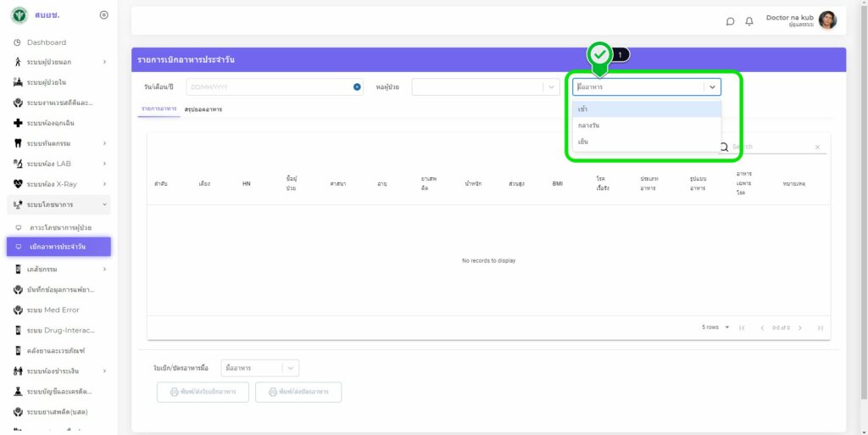The image size is (868, 435).
Task: Click the DD/MM/YYYY date input field
Action: click(267, 86)
